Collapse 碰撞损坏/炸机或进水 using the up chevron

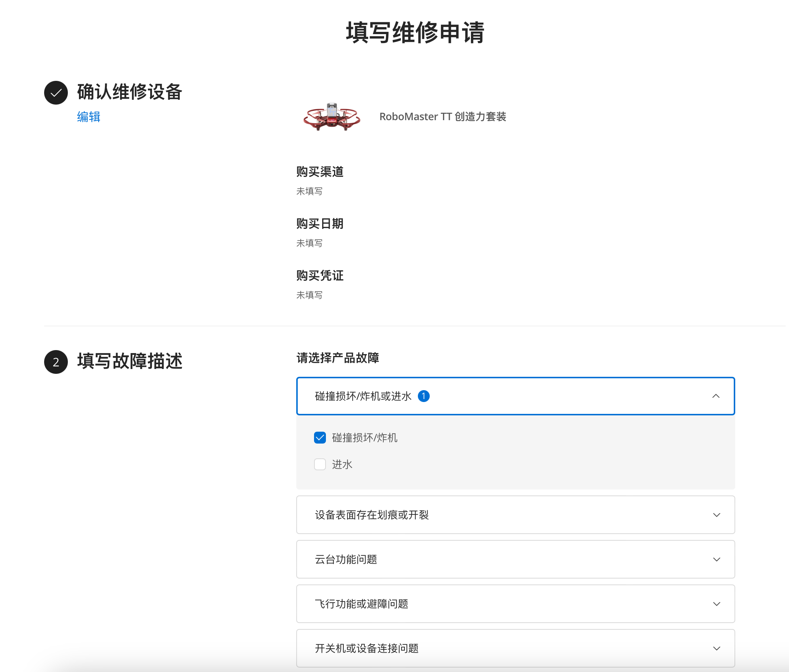click(716, 396)
